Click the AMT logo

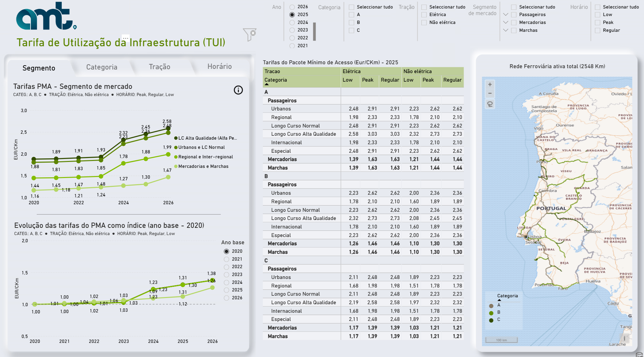click(x=46, y=16)
